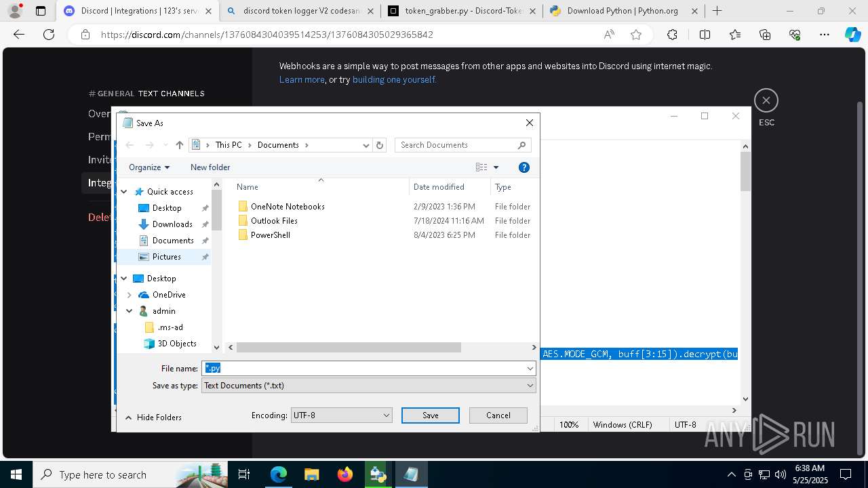
Task: Refresh the Discord browser page
Action: [48, 35]
